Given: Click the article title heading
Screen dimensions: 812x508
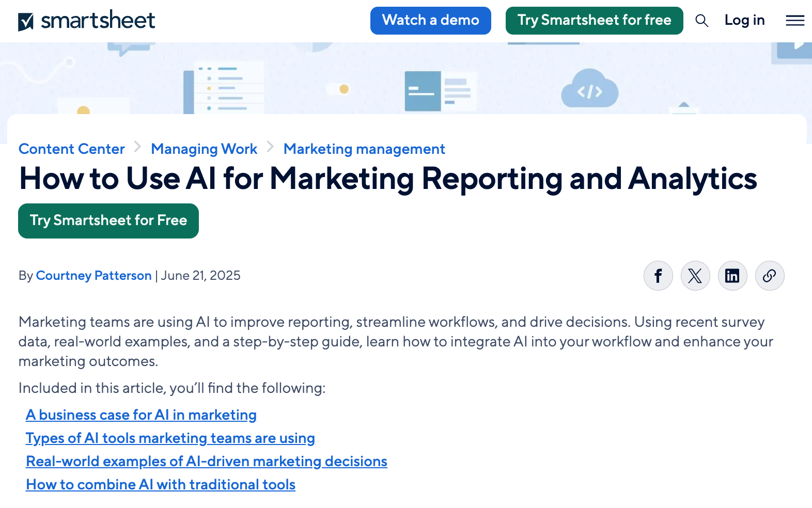Looking at the screenshot, I should tap(388, 179).
